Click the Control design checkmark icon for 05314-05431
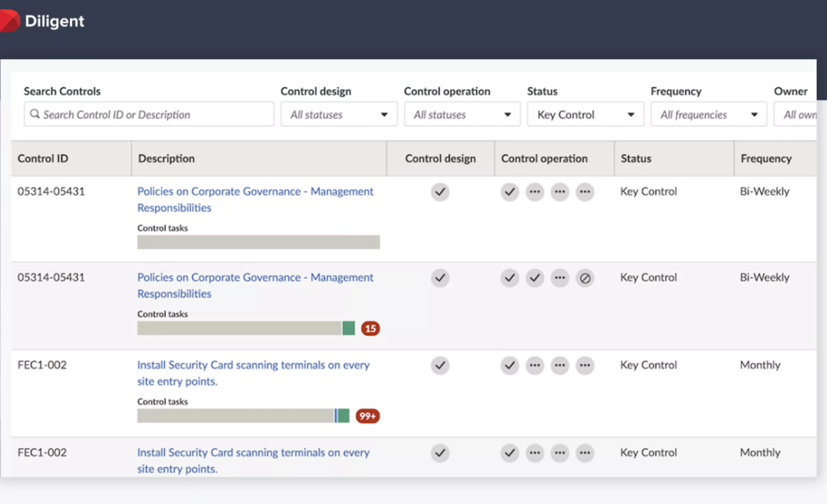The height and width of the screenshot is (504, 827). click(440, 192)
